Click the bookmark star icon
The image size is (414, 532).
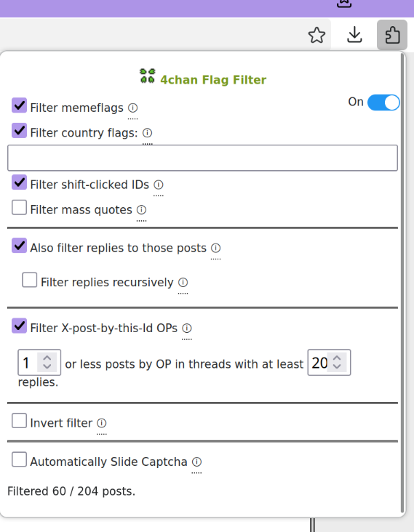point(317,35)
